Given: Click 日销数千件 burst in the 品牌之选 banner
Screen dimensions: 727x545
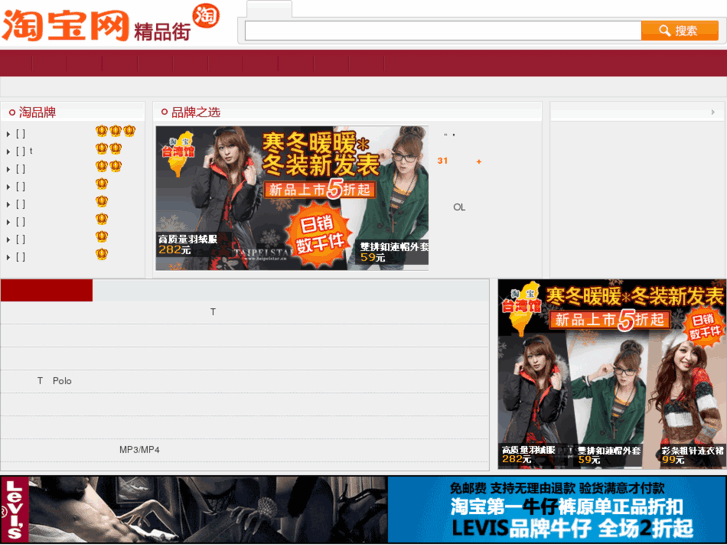Looking at the screenshot, I should (318, 234).
